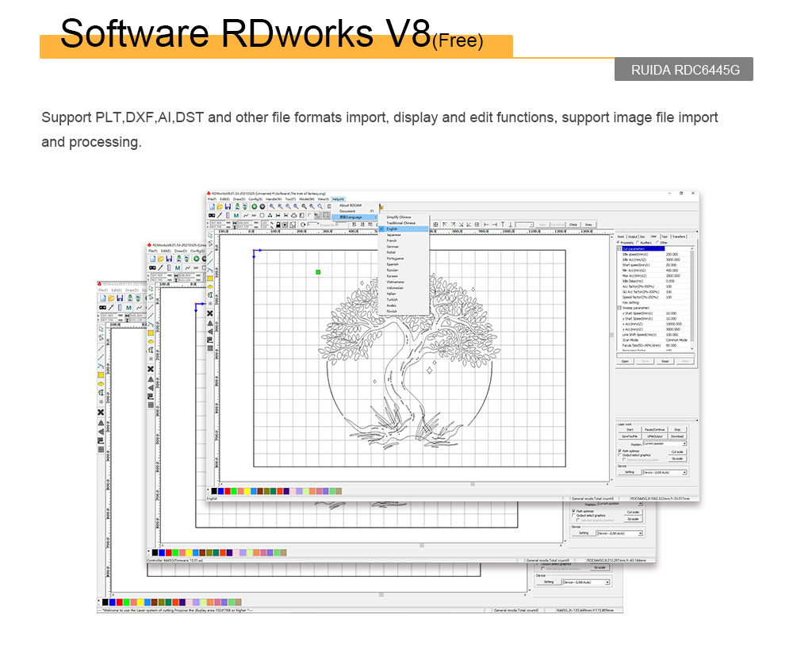
Task: Click the Import icon in front window toolbar
Action: pyautogui.click(x=237, y=206)
